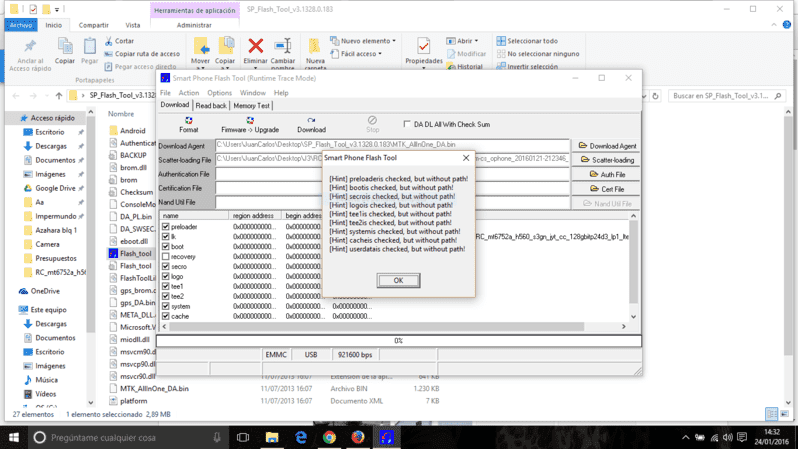The width and height of the screenshot is (798, 449).
Task: Uncheck the preloader partition
Action: click(165, 227)
